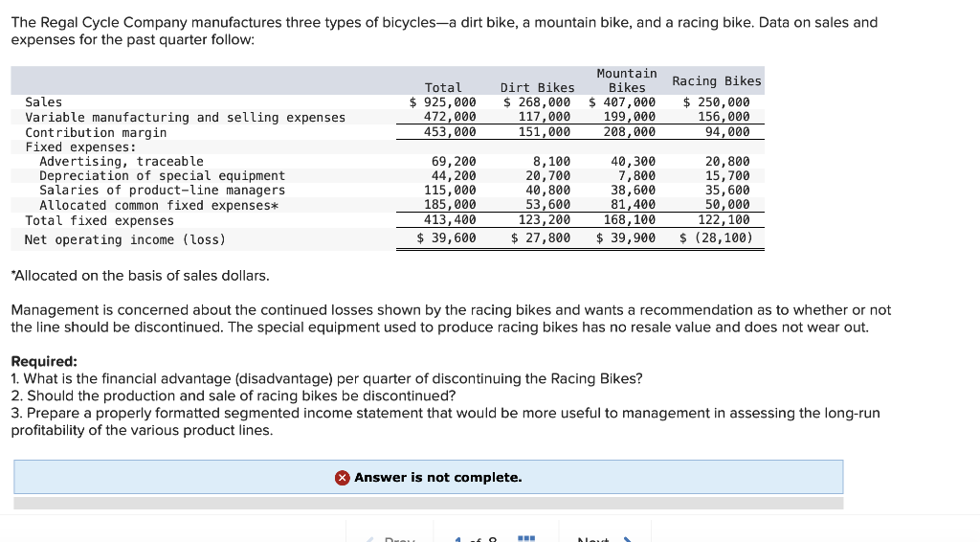This screenshot has width=980, height=542.
Task: Click the 'Answer is not complete.' banner
Action: tap(428, 478)
